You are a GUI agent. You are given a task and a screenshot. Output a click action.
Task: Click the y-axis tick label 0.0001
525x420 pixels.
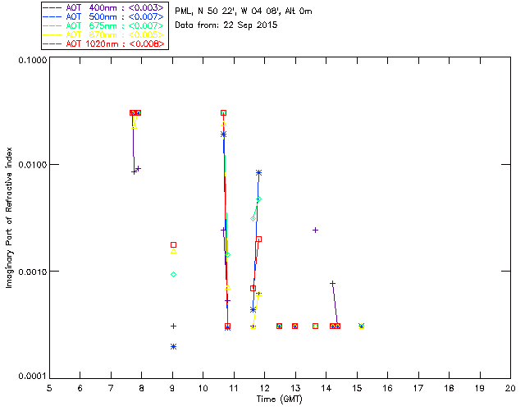pyautogui.click(x=32, y=377)
